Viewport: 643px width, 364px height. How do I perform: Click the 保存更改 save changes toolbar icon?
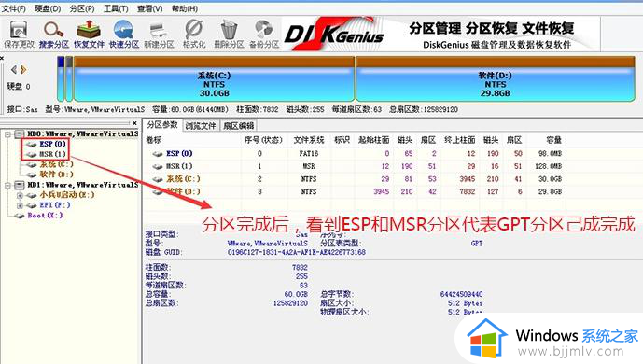pyautogui.click(x=19, y=34)
